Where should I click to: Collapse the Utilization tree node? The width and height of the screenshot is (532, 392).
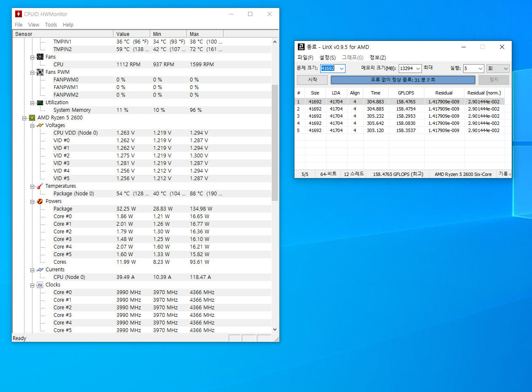[x=32, y=103]
